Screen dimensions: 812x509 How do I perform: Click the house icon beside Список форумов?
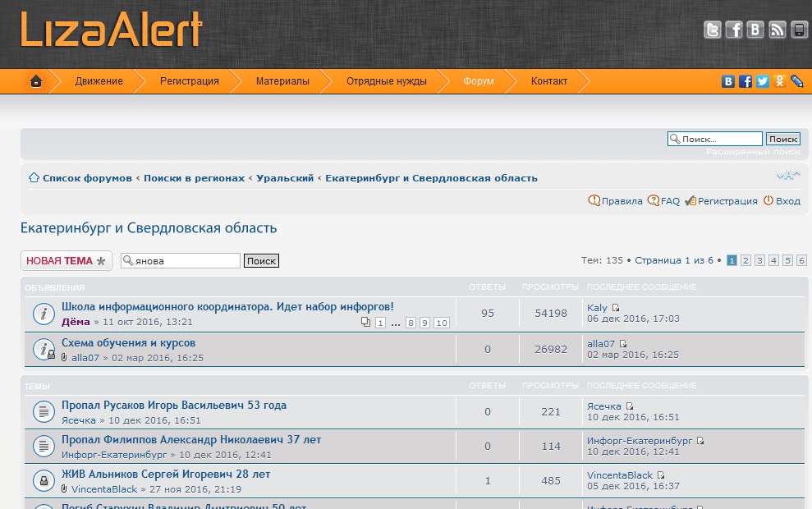34,177
